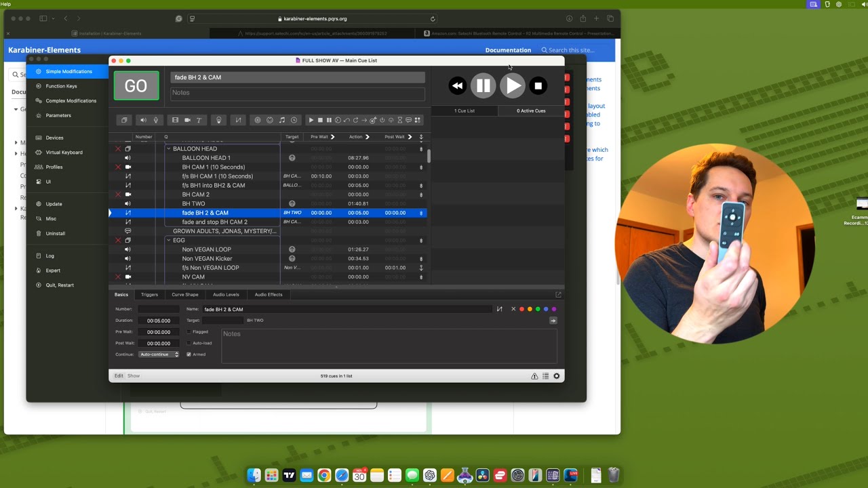Switch workspace to Show mode
The image size is (868, 488).
pos(134,375)
